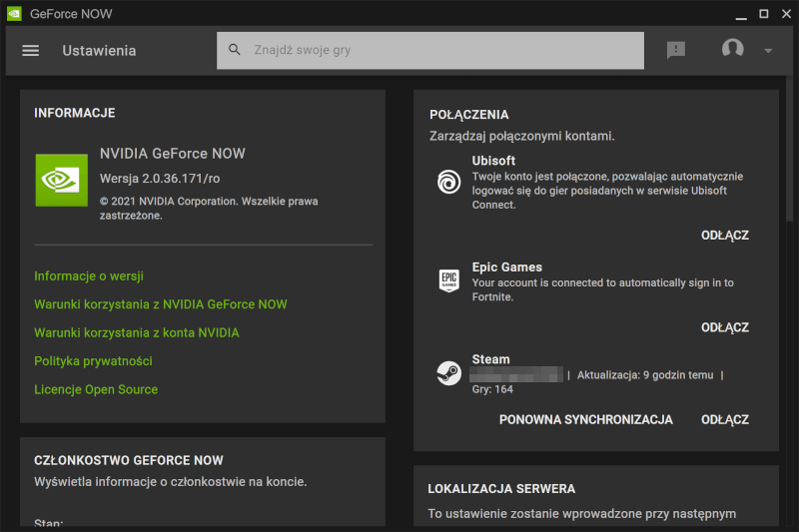The width and height of the screenshot is (799, 532).
Task: Click the vertical scrollbar on the right
Action: pos(789,148)
